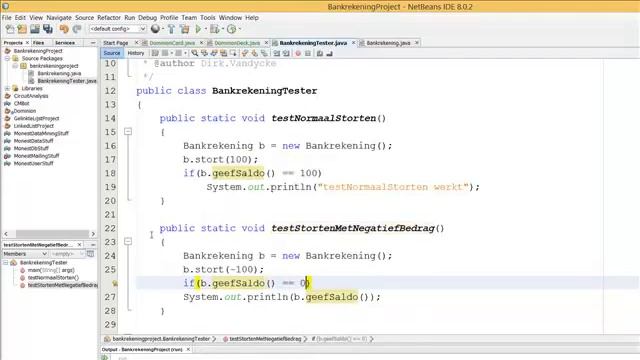Open the Debug menu
This screenshot has height=360, width=640.
[147, 18]
